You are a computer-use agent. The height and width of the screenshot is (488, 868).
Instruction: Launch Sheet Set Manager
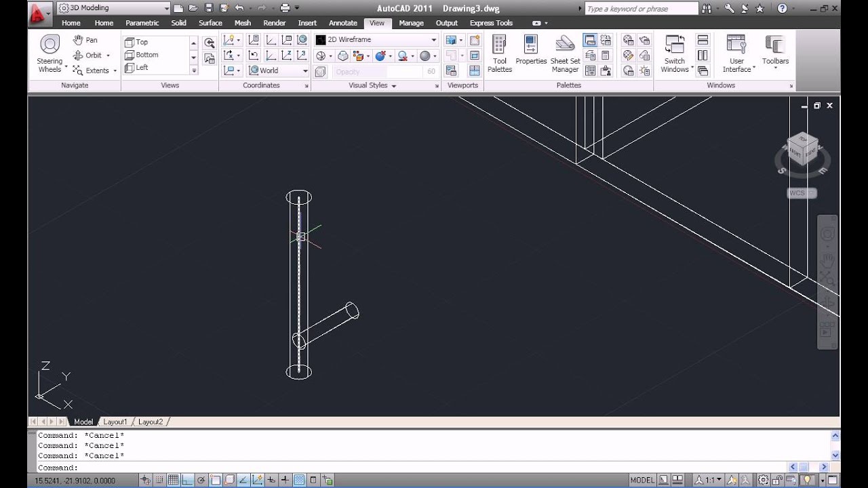[565, 54]
